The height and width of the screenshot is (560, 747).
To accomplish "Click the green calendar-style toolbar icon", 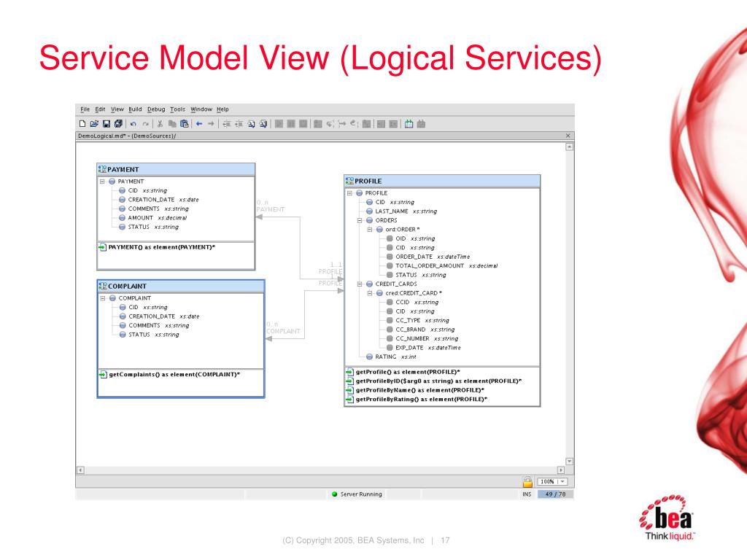I will click(409, 124).
